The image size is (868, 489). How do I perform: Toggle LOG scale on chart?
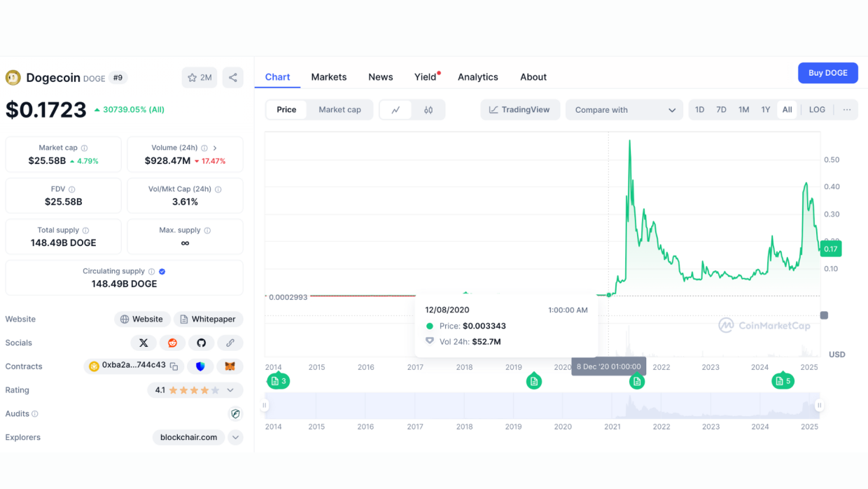coord(817,110)
